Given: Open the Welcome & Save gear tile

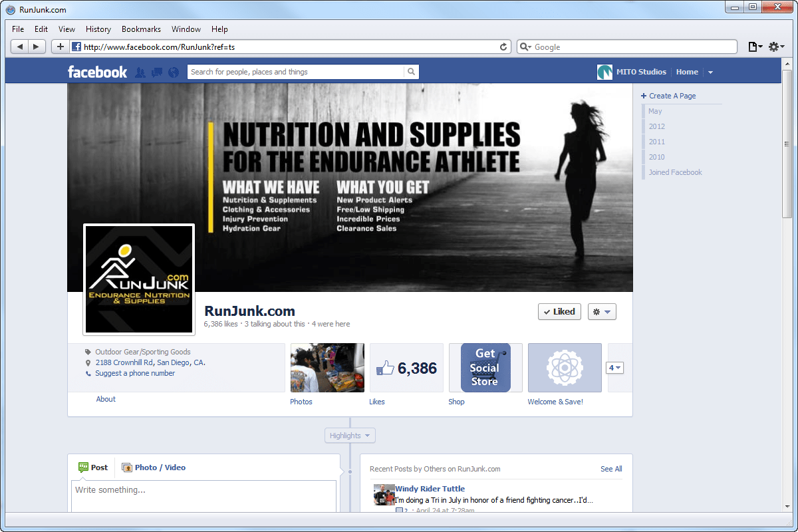Looking at the screenshot, I should point(565,368).
